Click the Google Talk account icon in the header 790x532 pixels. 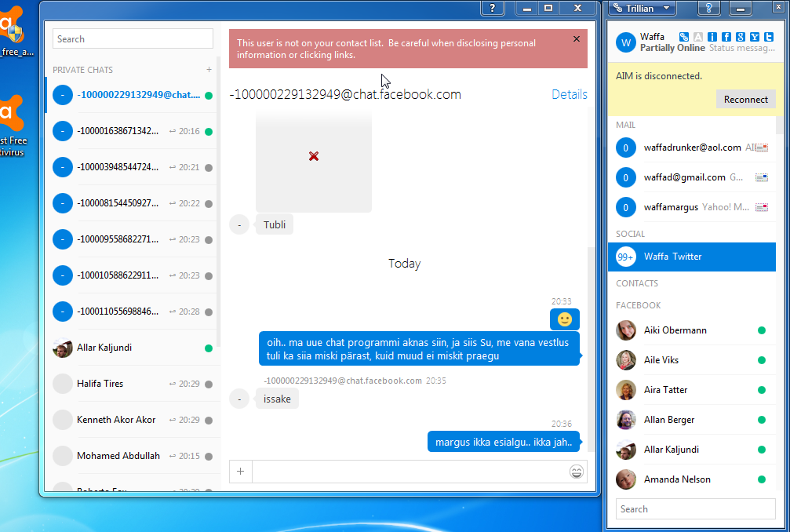[x=740, y=37]
